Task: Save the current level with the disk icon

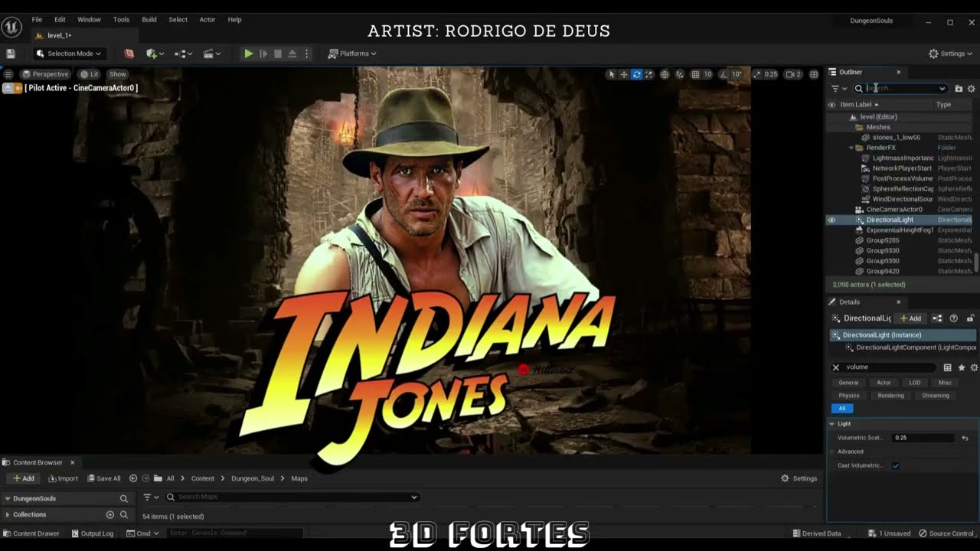Action: 11,54
